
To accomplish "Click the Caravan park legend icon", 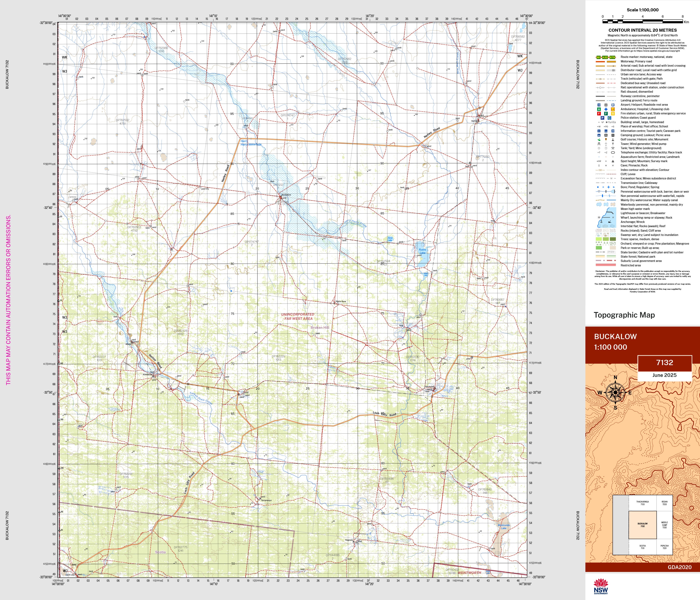I will tap(613, 131).
